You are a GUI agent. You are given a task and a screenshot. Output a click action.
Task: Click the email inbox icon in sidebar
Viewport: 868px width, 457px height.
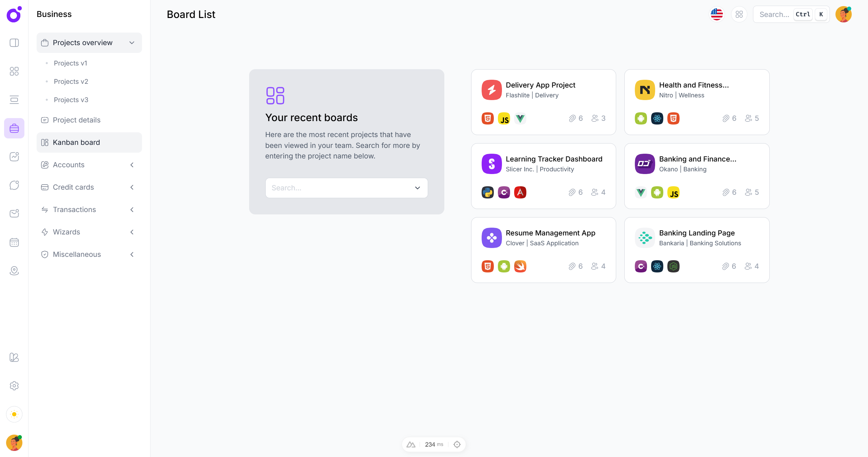(14, 213)
